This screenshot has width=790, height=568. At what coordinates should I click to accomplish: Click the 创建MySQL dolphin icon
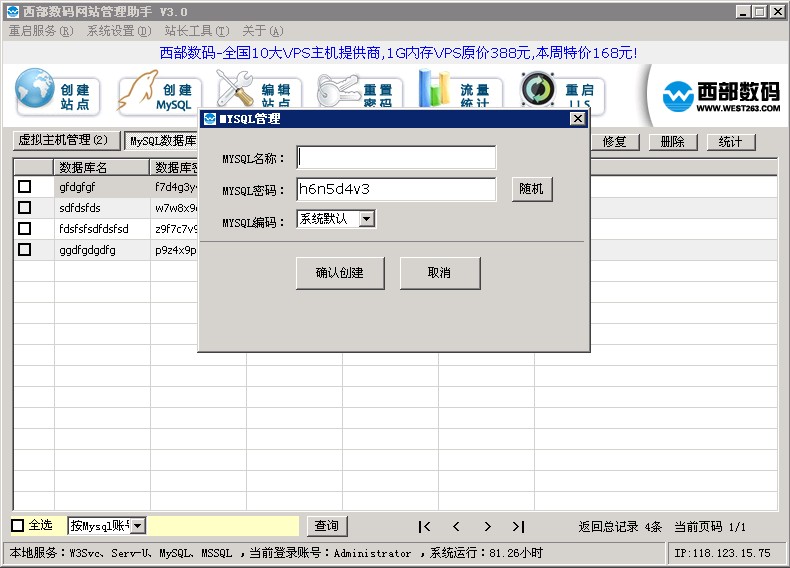coord(138,94)
